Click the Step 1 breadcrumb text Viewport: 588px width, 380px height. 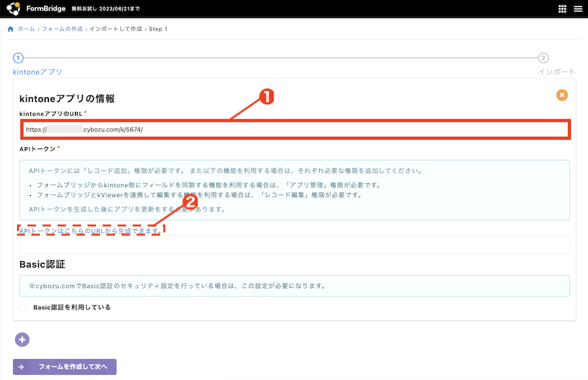158,29
